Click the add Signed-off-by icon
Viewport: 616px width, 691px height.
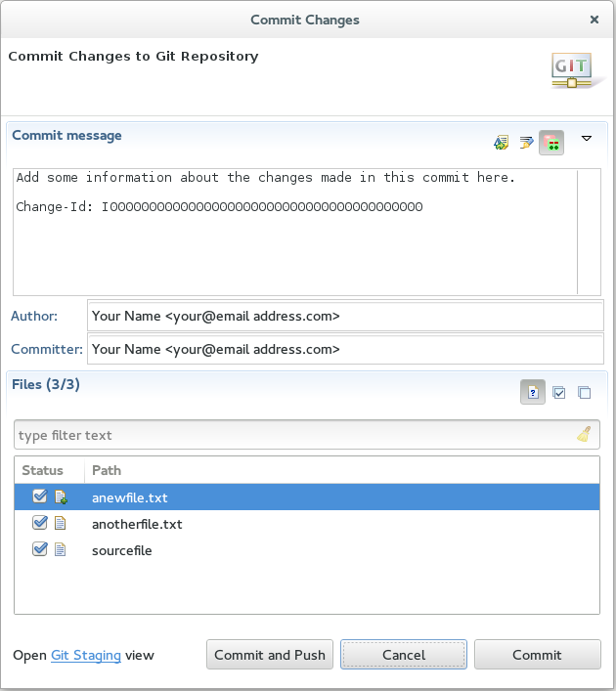tap(526, 143)
